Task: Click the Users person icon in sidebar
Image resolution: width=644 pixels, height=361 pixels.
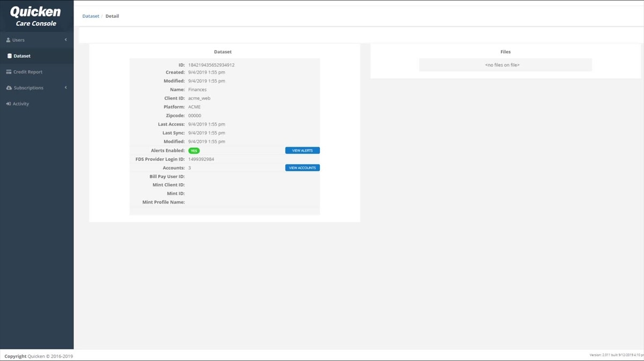Action: 8,40
